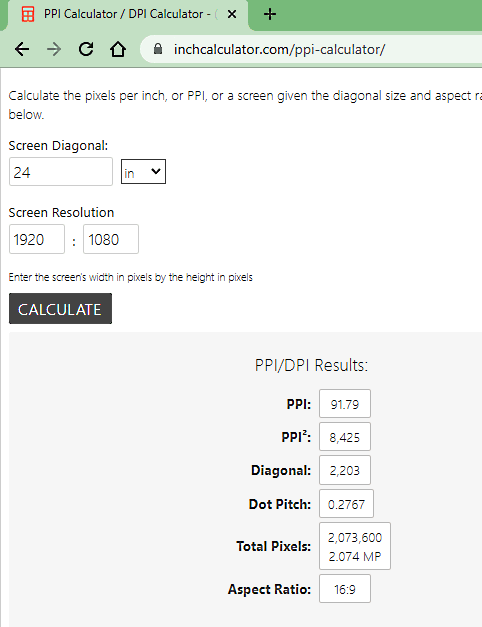Click the address bar URL inchcalculator.com
Viewport: 482px width, 627px height.
pyautogui.click(x=279, y=50)
